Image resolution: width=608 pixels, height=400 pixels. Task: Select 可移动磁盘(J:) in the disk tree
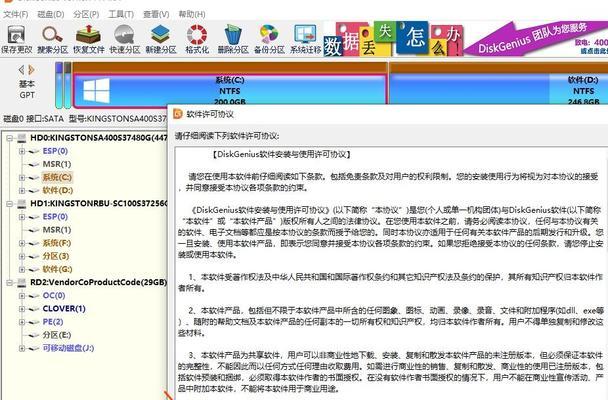coord(68,348)
